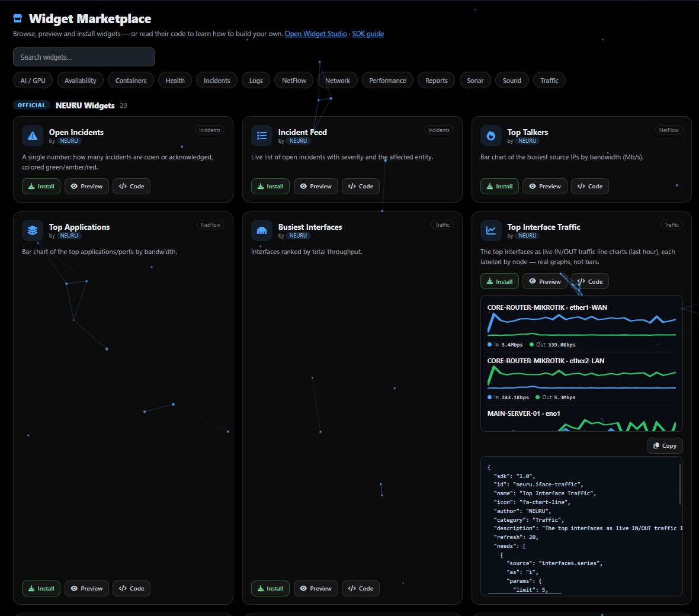Copy the widget JSON code
This screenshot has height=616, width=699.
(x=665, y=446)
